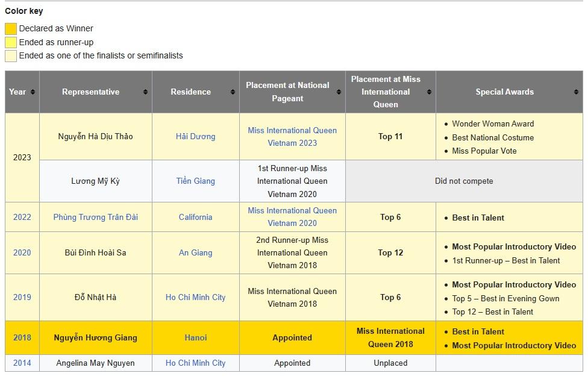Sort by Representative column arrows
Viewport: 588px width, 379px height.
pyautogui.click(x=145, y=92)
